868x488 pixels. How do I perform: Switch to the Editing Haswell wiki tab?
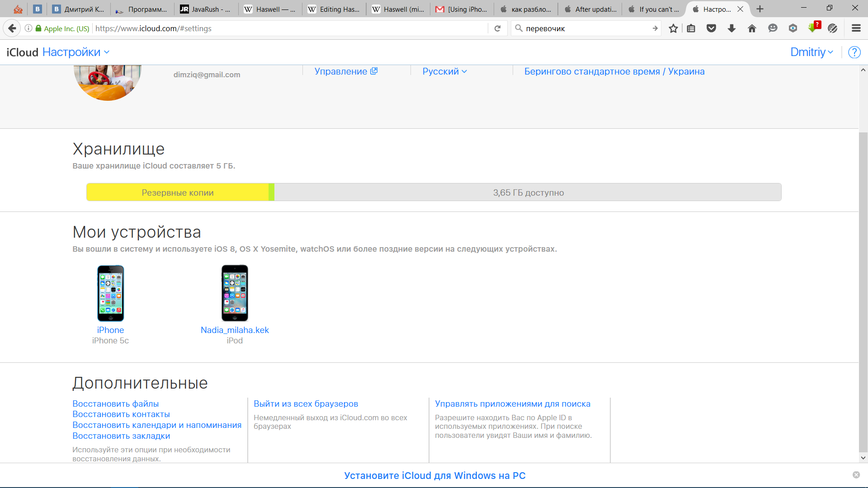click(334, 9)
